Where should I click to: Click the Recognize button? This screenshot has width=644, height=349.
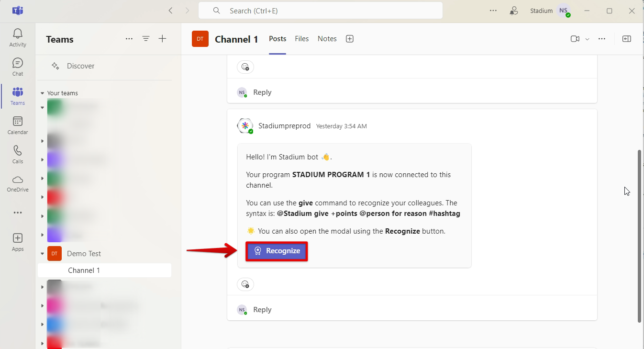pyautogui.click(x=277, y=251)
